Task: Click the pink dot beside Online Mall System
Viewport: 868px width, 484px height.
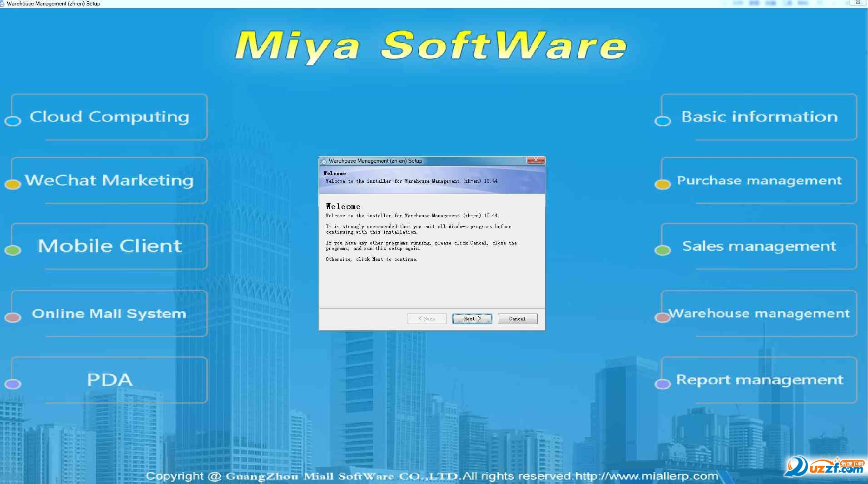Action: 13,317
